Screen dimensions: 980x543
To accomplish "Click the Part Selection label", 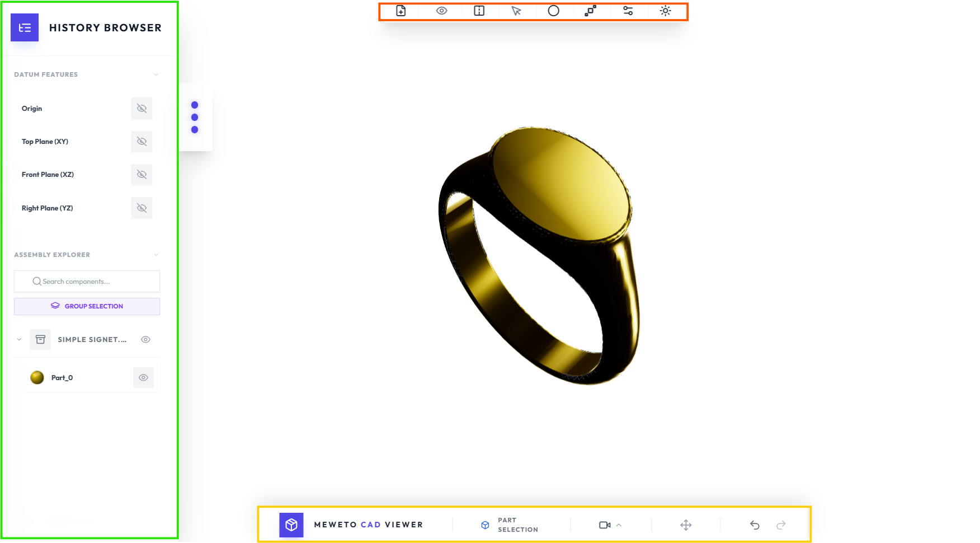I will [518, 525].
